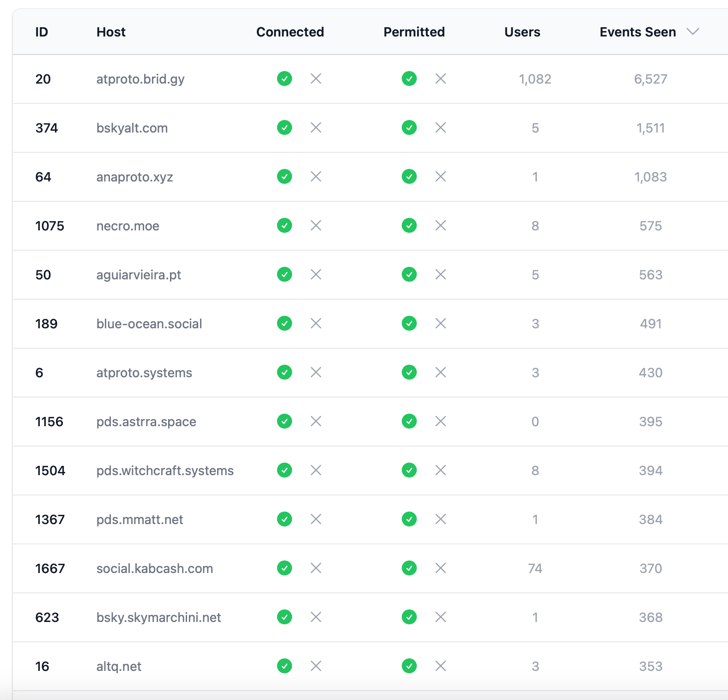This screenshot has height=700, width=728.
Task: Click the Permitted column header
Action: [x=414, y=32]
